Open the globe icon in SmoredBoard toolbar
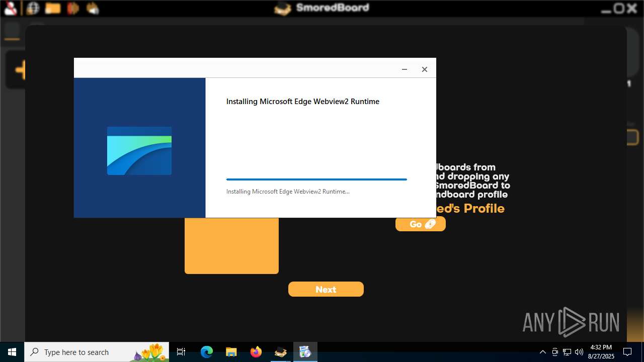This screenshot has width=644, height=362. click(33, 8)
